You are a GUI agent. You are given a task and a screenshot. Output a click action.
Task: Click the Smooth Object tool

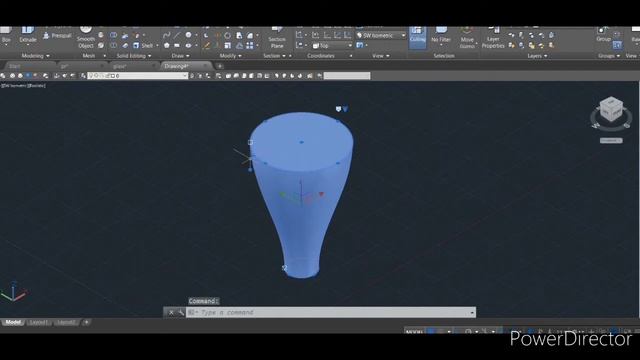point(86,38)
